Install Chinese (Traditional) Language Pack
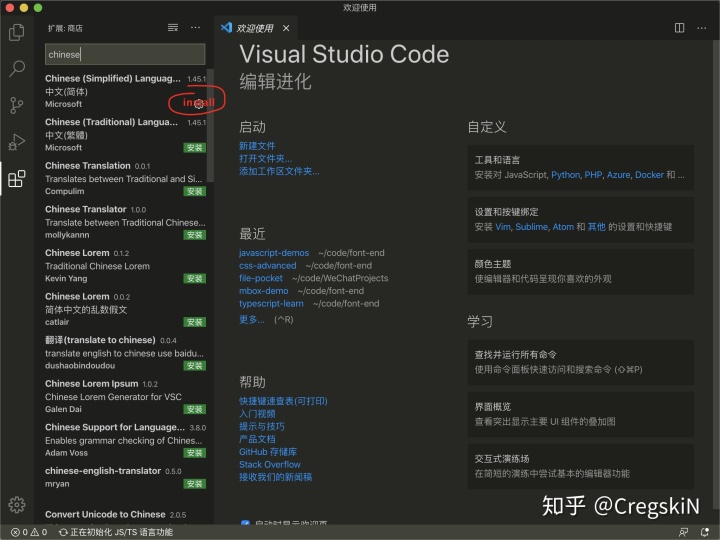This screenshot has height=540, width=720. pyautogui.click(x=195, y=147)
